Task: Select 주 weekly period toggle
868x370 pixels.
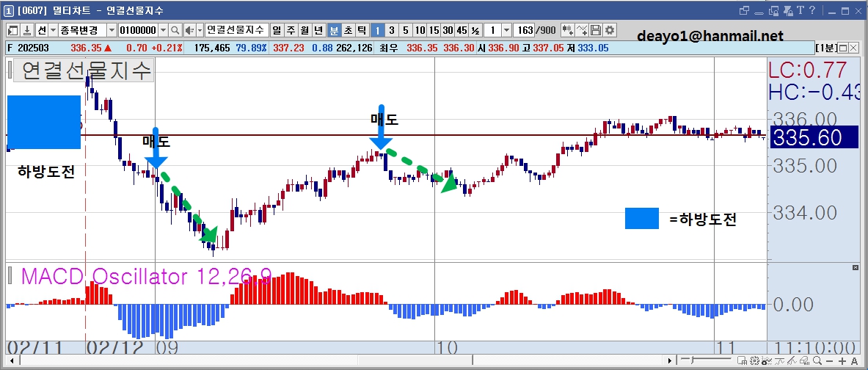Action: click(291, 29)
